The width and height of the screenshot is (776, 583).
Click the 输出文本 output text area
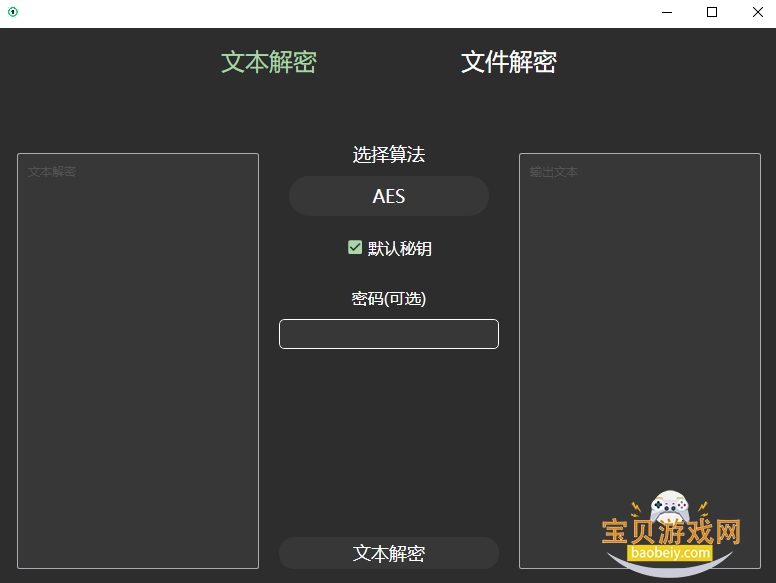coord(639,361)
